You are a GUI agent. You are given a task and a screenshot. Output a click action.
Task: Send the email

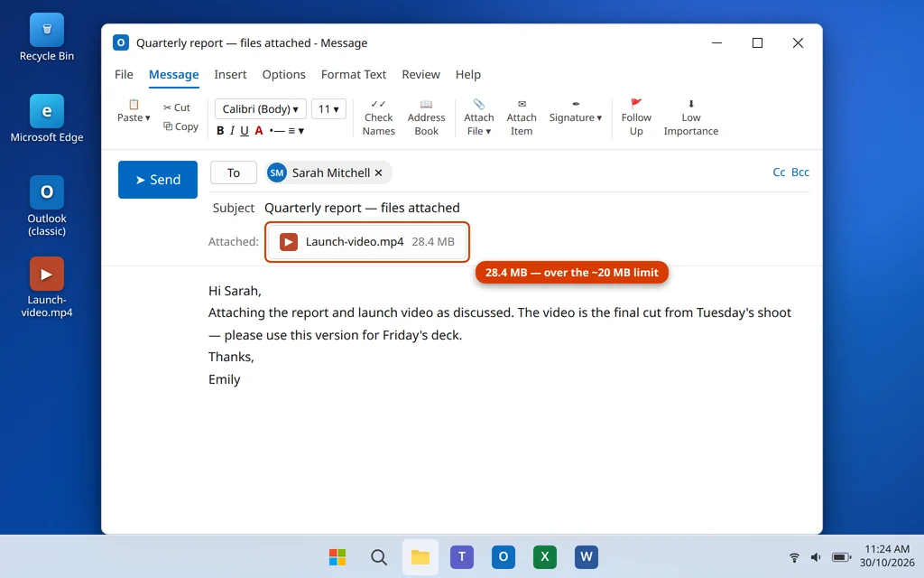click(158, 180)
